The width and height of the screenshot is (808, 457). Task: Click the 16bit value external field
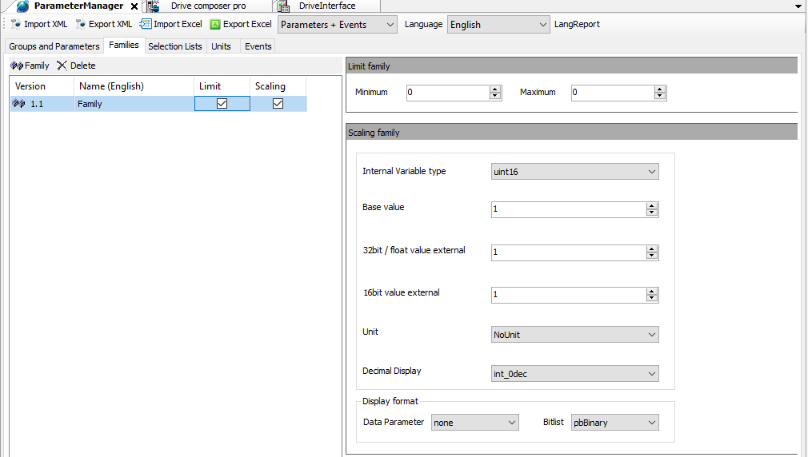[x=568, y=294]
